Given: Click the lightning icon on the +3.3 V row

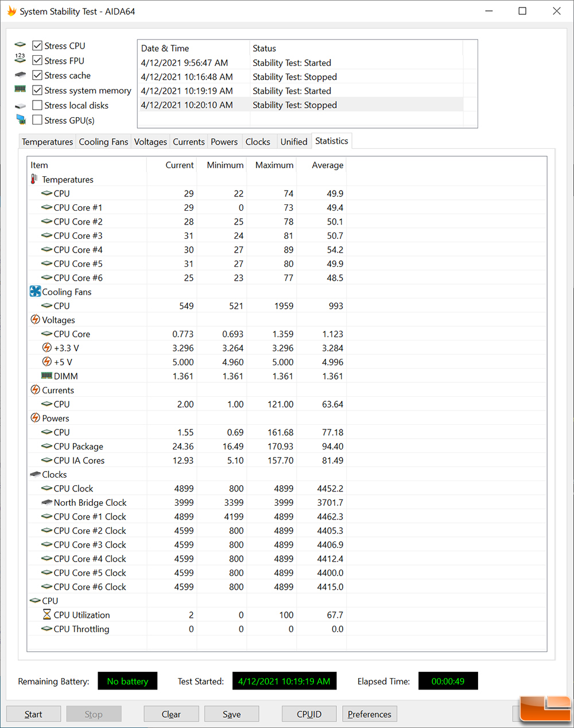Looking at the screenshot, I should [x=47, y=347].
